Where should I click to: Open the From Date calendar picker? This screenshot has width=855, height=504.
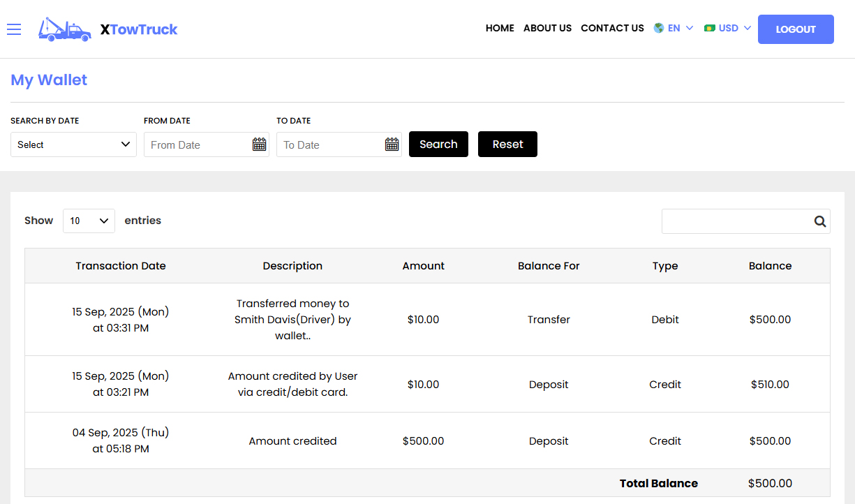pos(259,144)
